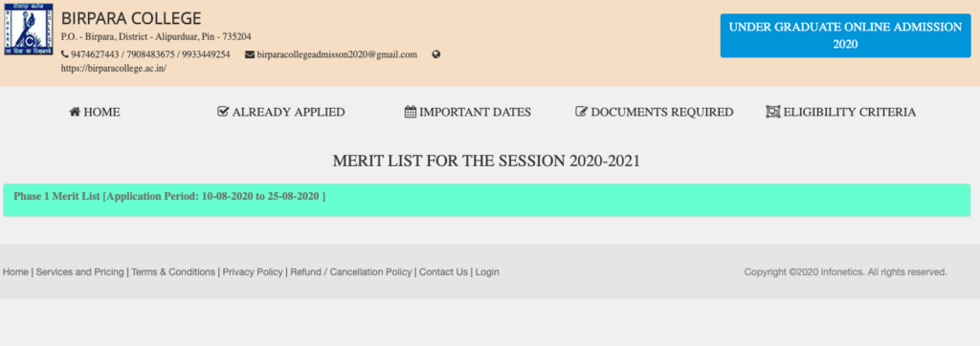The height and width of the screenshot is (346, 980).
Task: Click the Birpara College logo image
Action: (28, 30)
